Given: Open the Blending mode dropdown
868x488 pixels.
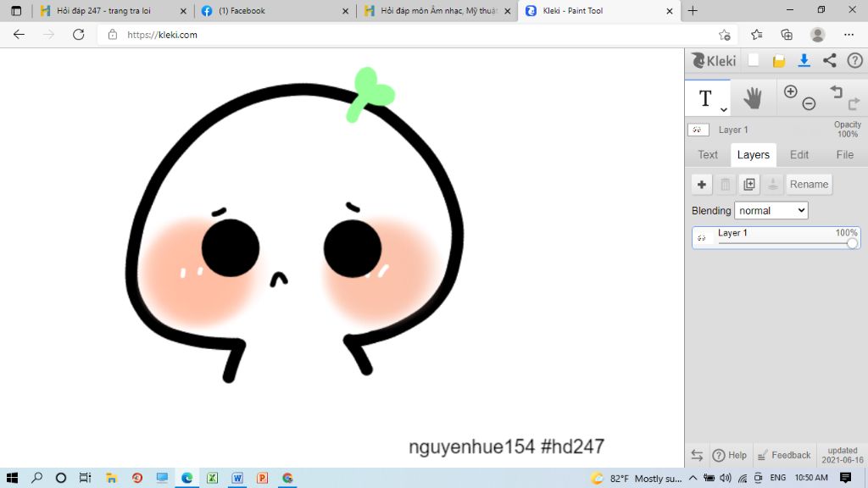Looking at the screenshot, I should point(771,210).
